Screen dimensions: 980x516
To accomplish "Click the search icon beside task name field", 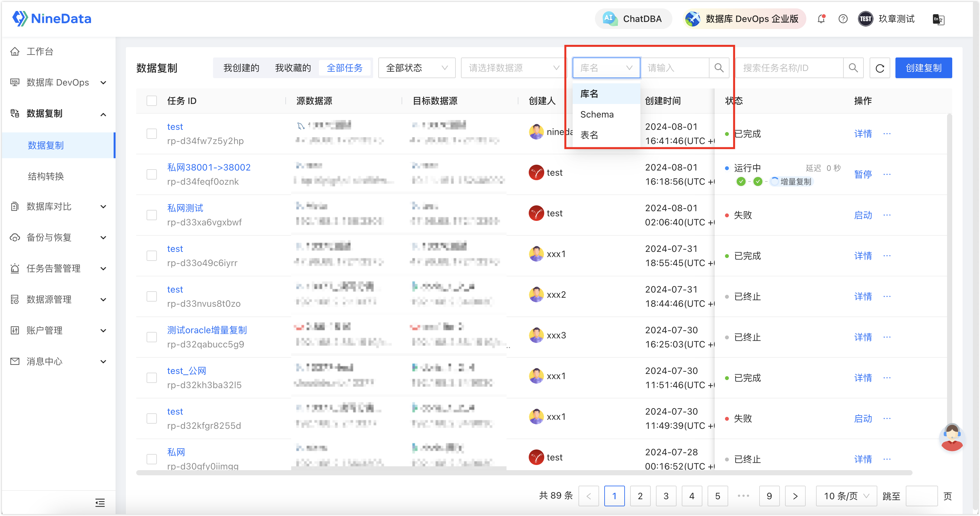I will (853, 68).
